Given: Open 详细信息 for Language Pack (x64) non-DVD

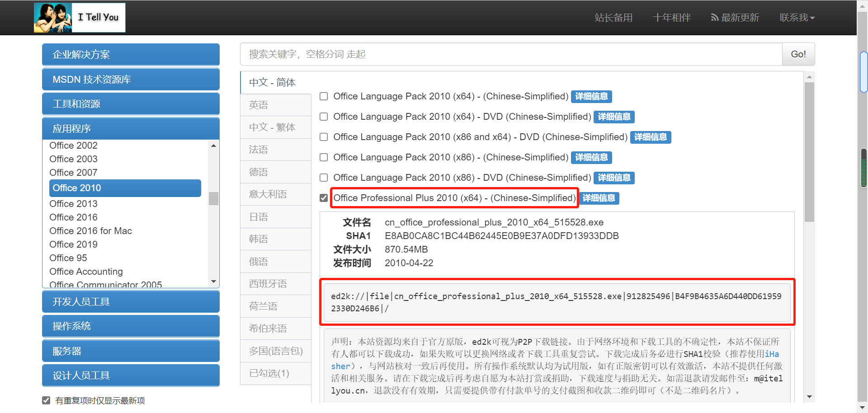Looking at the screenshot, I should tap(591, 97).
